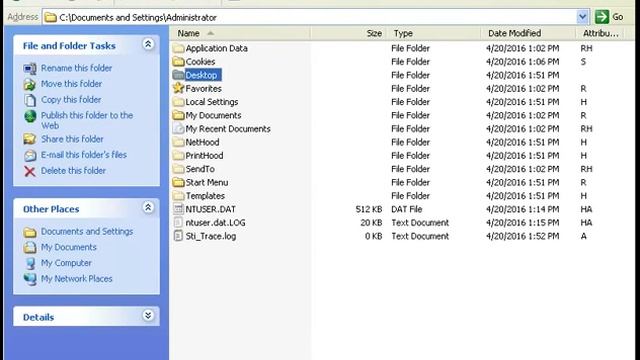The image size is (640, 360).
Task: Click the My Recent Documents icon
Action: pyautogui.click(x=178, y=129)
